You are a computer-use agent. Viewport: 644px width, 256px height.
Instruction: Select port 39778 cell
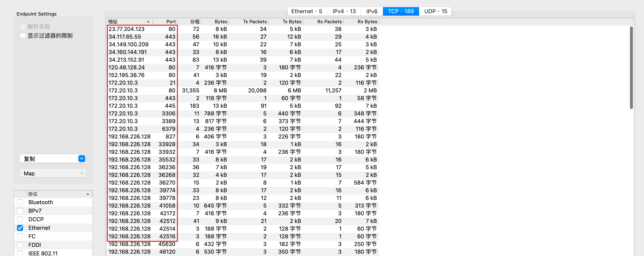(167, 198)
